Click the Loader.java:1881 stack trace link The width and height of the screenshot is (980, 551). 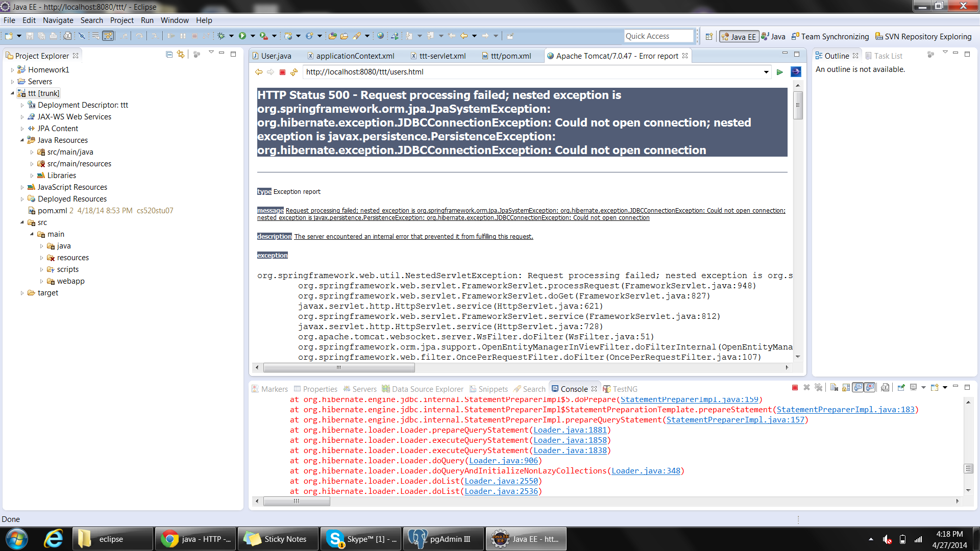coord(570,430)
